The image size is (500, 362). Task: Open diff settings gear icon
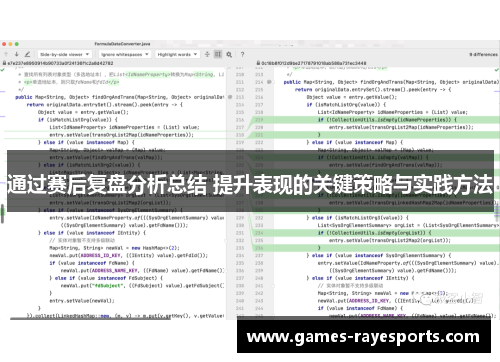pyautogui.click(x=229, y=54)
